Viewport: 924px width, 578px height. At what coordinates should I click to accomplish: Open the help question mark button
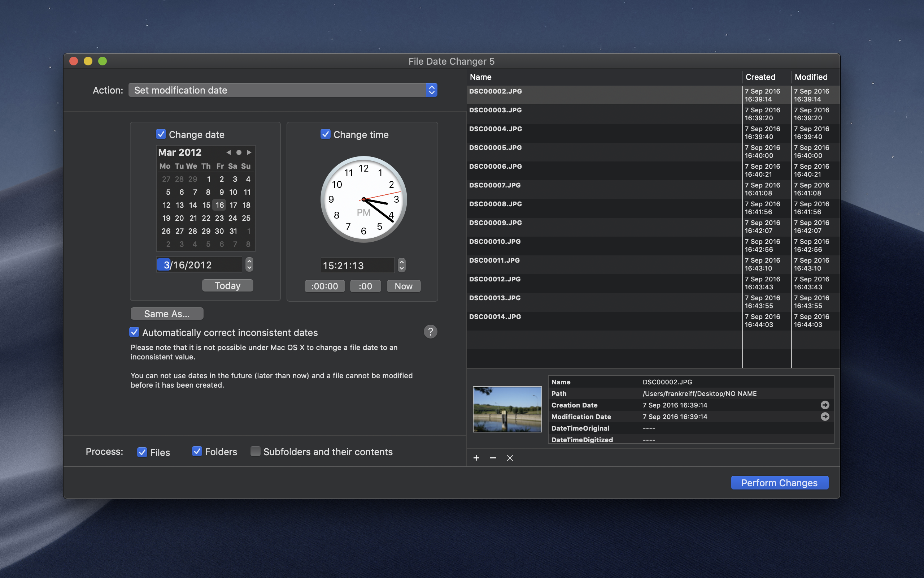click(430, 332)
